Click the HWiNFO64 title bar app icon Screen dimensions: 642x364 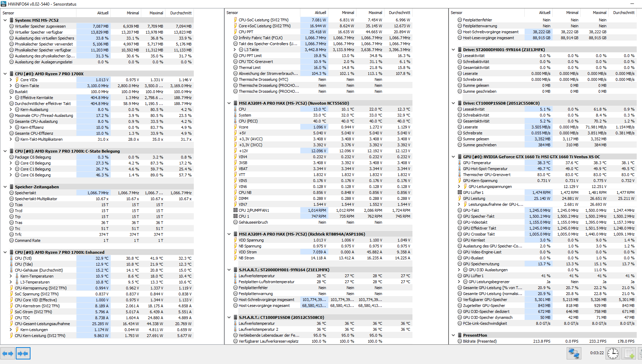point(4,4)
